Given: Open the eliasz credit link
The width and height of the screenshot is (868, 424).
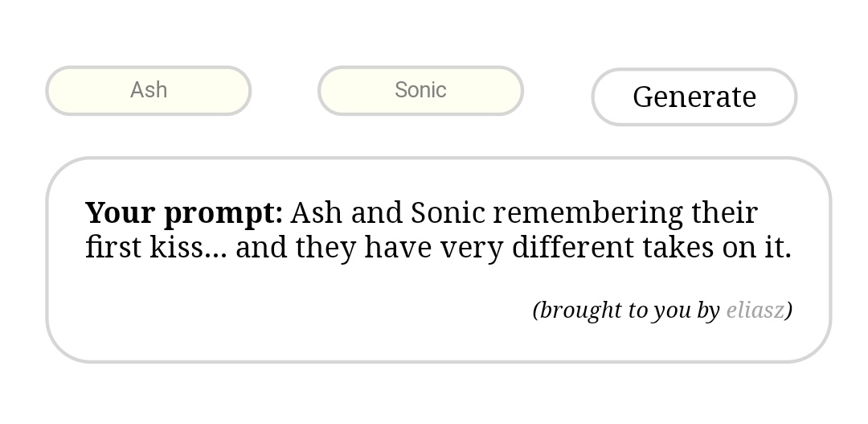Looking at the screenshot, I should (755, 310).
